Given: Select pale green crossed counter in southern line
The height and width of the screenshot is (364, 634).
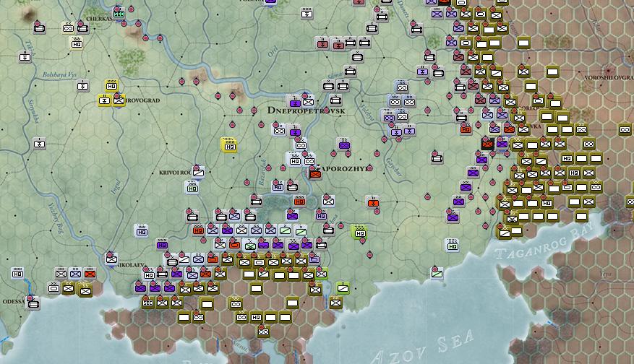Looking at the screenshot, I should pos(250,245).
